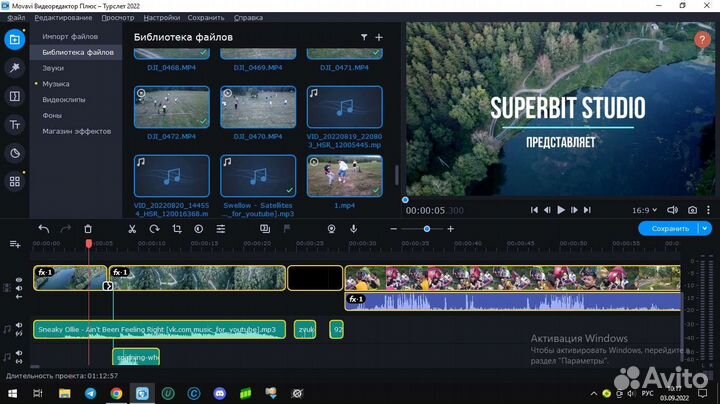The image size is (720, 404).
Task: Click the undo arrow in timeline toolbar
Action: pos(44,229)
